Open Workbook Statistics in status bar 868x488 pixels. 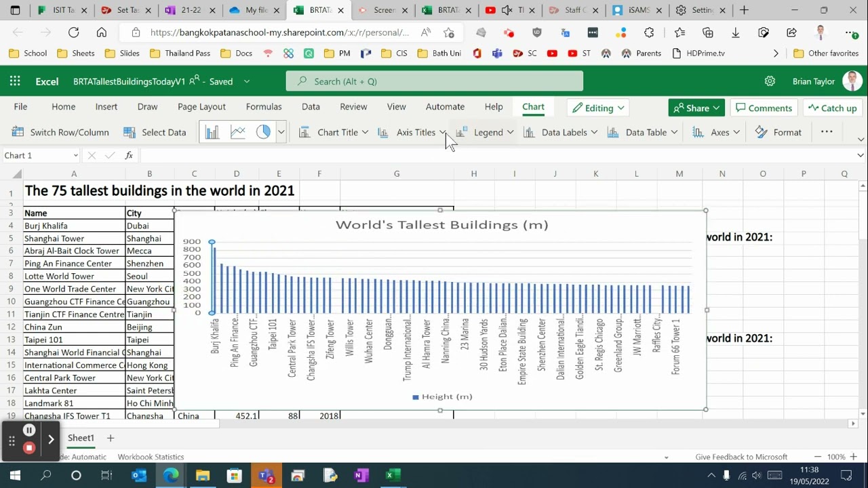[x=151, y=457]
